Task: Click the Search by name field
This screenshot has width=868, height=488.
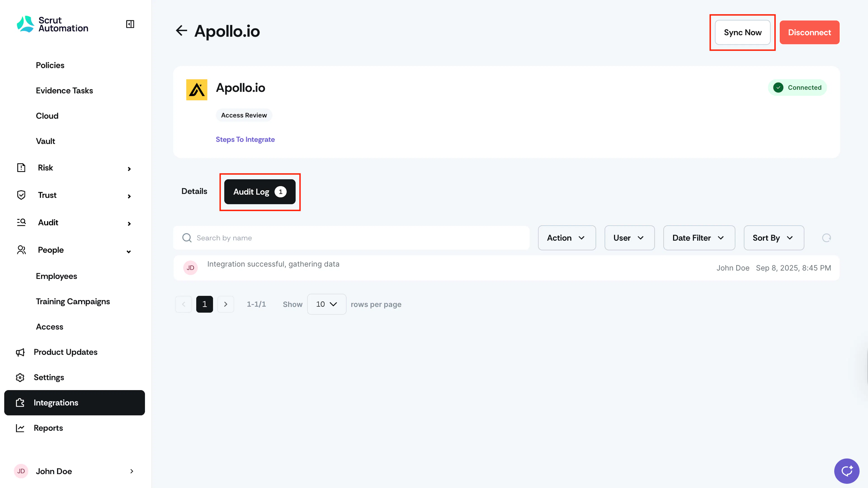Action: [351, 238]
